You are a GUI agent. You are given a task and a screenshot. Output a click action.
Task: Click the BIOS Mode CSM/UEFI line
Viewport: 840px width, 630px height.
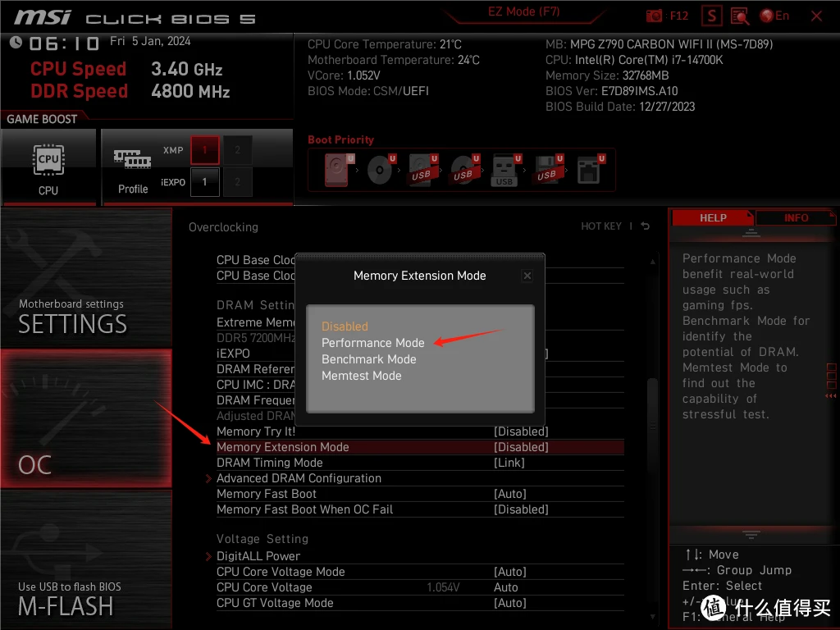point(368,91)
